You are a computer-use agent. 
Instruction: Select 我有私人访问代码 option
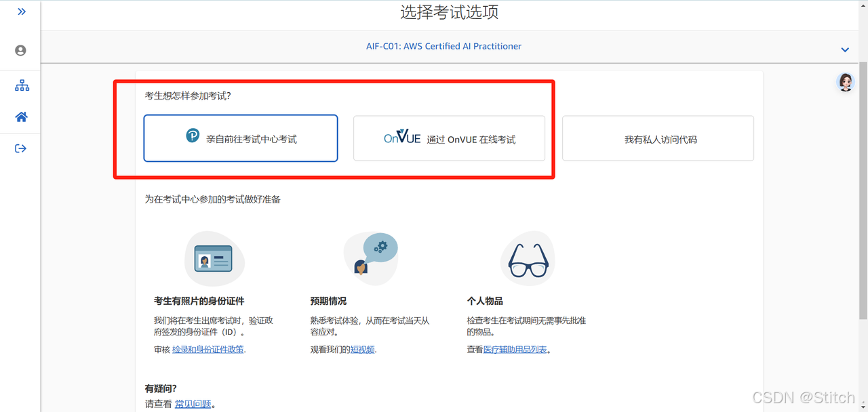658,138
